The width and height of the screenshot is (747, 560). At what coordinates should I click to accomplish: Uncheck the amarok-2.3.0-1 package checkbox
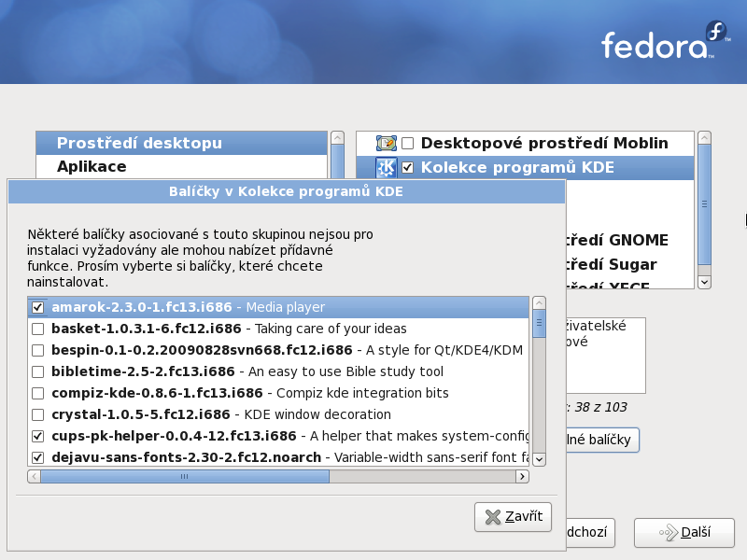pos(37,308)
